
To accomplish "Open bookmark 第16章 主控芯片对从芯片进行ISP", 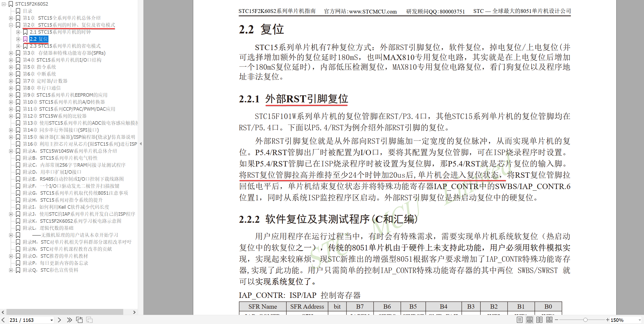I will [x=80, y=144].
